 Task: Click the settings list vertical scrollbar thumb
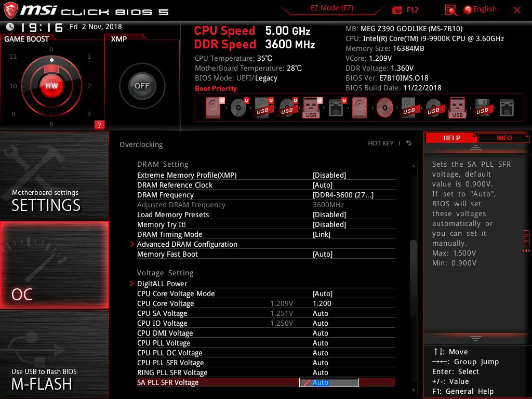pyautogui.click(x=413, y=277)
